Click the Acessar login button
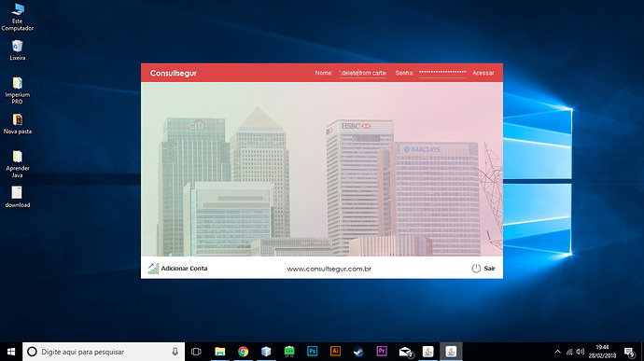This screenshot has width=644, height=361. tap(483, 73)
